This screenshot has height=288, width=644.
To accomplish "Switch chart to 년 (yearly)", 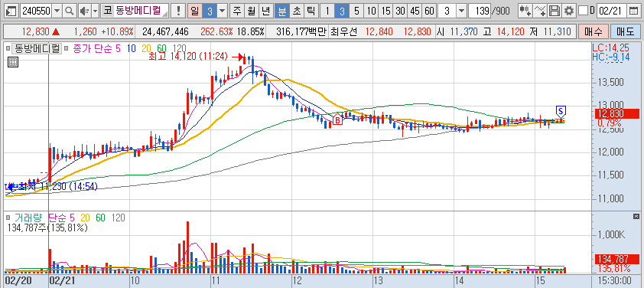I will 266,11.
